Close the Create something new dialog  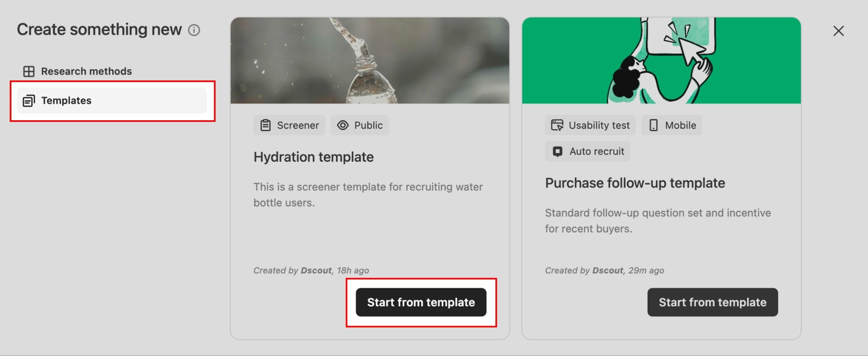[838, 31]
